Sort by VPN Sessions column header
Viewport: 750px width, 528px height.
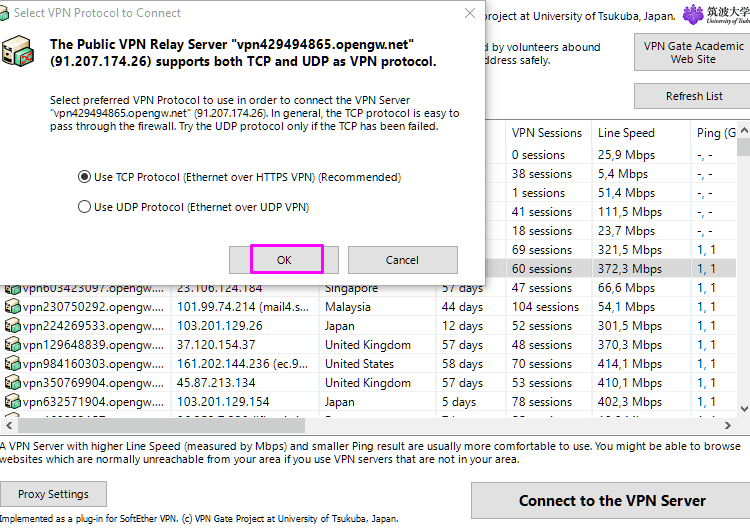[549, 132]
